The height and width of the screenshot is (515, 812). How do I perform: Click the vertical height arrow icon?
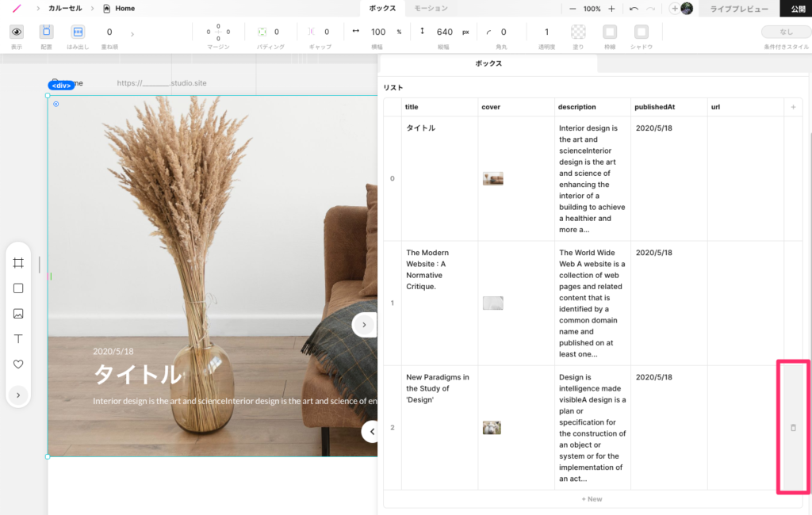click(x=422, y=31)
